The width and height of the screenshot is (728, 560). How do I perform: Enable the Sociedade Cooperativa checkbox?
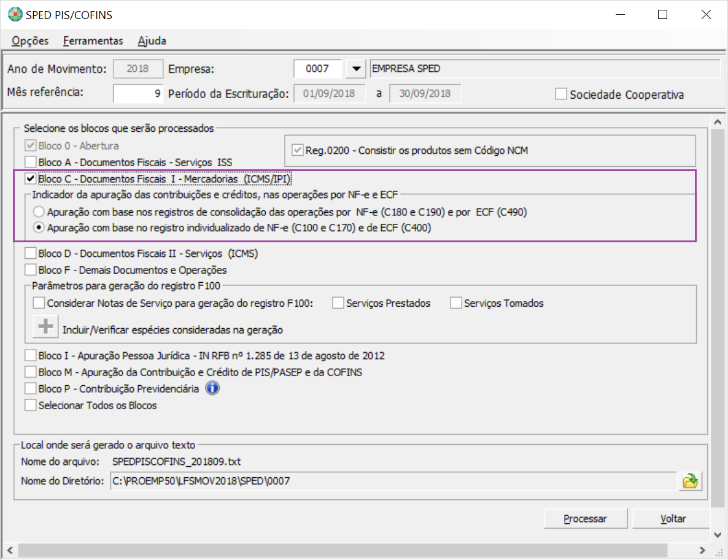point(560,94)
